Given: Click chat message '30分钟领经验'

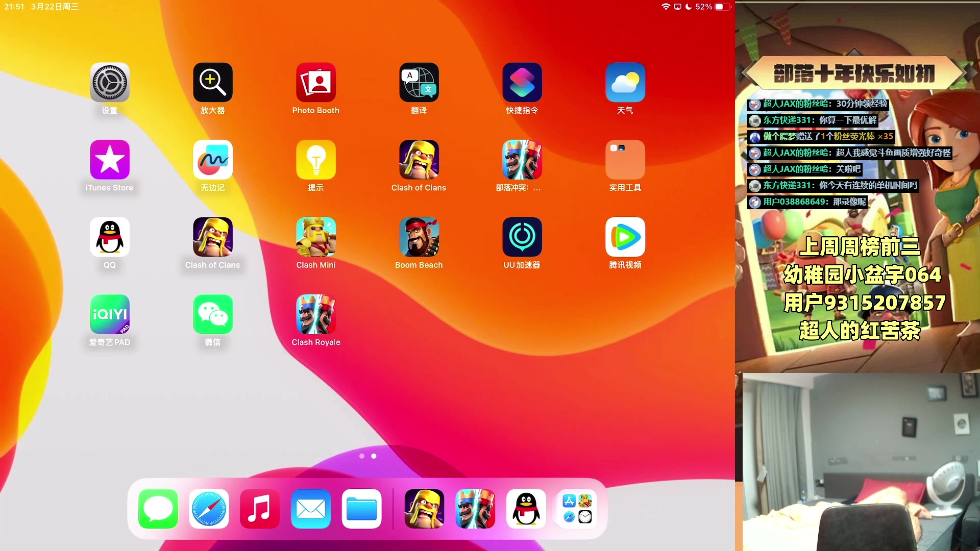Looking at the screenshot, I should point(862,104).
